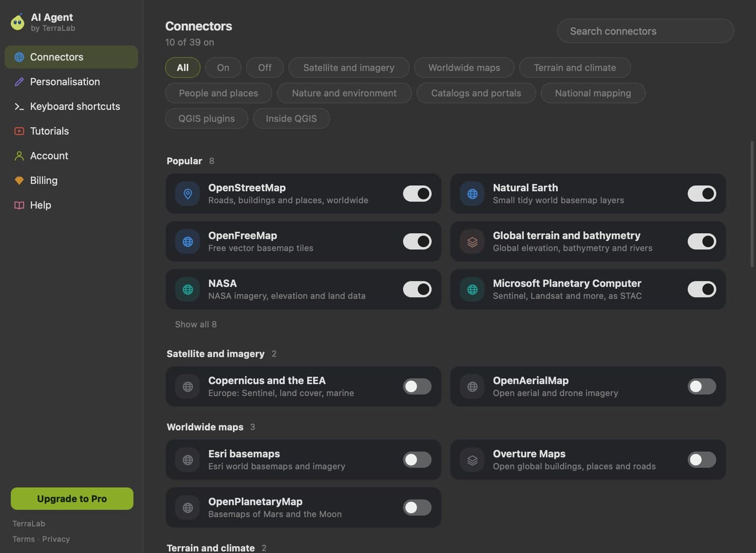The image size is (756, 553).
Task: Click the OpenPlanetaryMap globe icon
Action: coord(188,508)
